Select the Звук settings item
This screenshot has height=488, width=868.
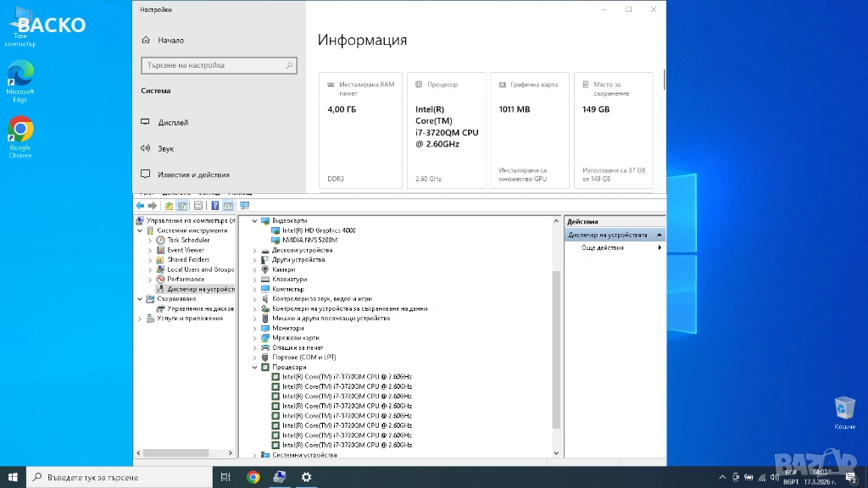click(x=165, y=148)
